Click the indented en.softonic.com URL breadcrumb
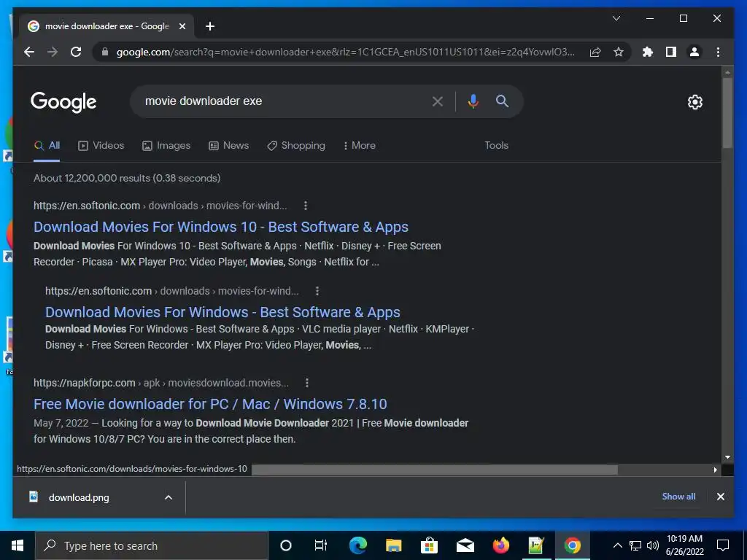 click(172, 291)
